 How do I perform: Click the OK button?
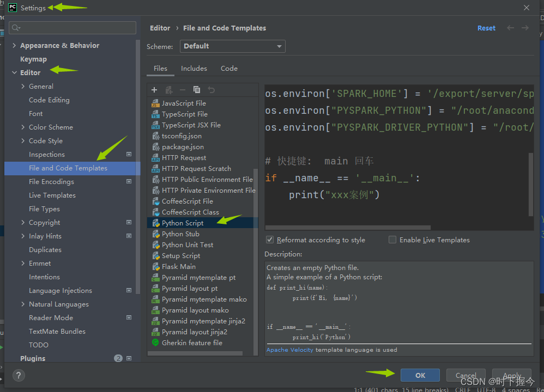coord(420,375)
